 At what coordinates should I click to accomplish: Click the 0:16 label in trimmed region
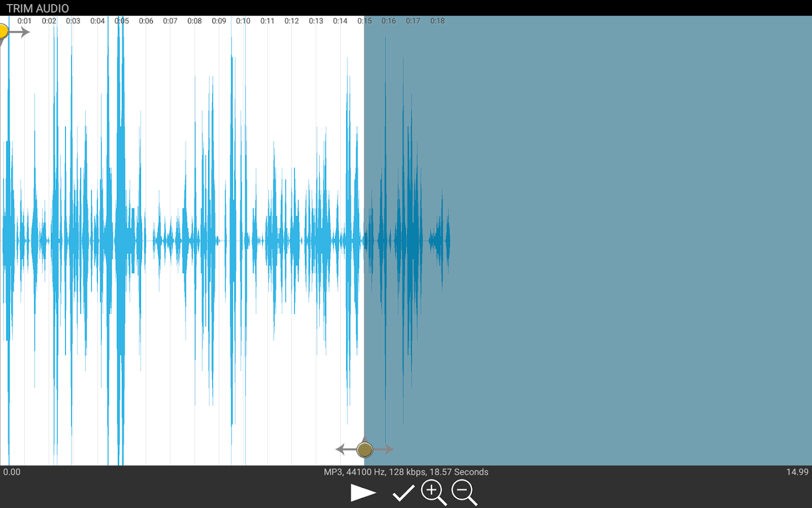(389, 21)
